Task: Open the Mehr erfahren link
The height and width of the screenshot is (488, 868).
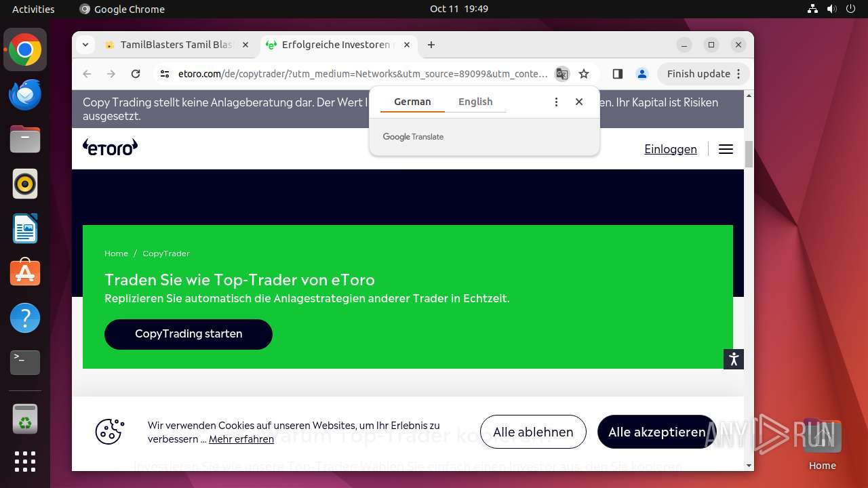Action: [241, 439]
